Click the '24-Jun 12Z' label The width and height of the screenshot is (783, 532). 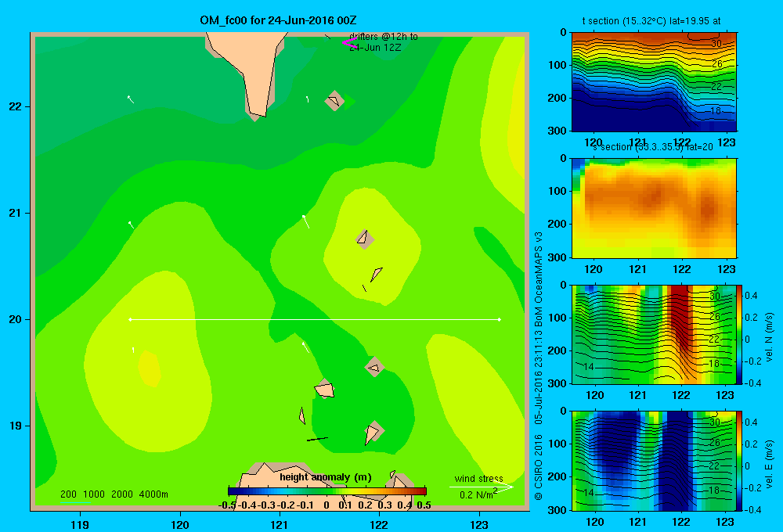[x=375, y=48]
